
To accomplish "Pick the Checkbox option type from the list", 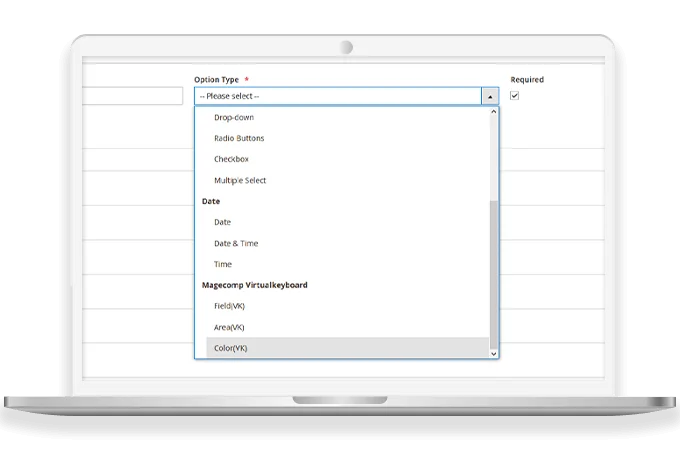I will click(x=231, y=159).
